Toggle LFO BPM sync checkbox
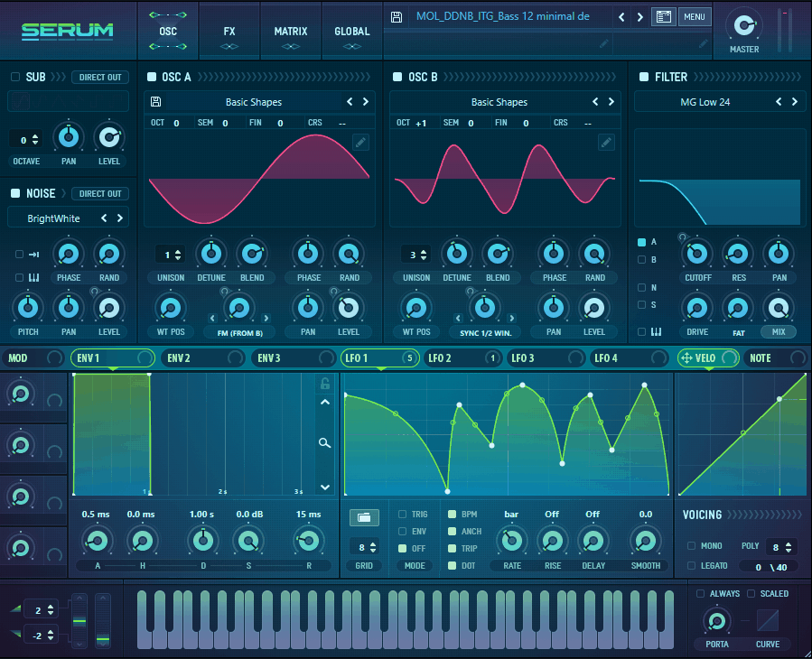This screenshot has width=812, height=659. (453, 514)
